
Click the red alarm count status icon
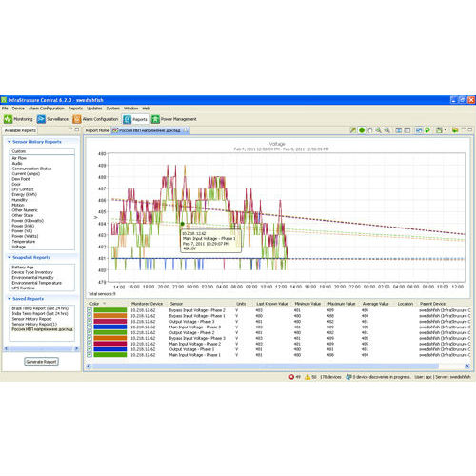(x=291, y=377)
